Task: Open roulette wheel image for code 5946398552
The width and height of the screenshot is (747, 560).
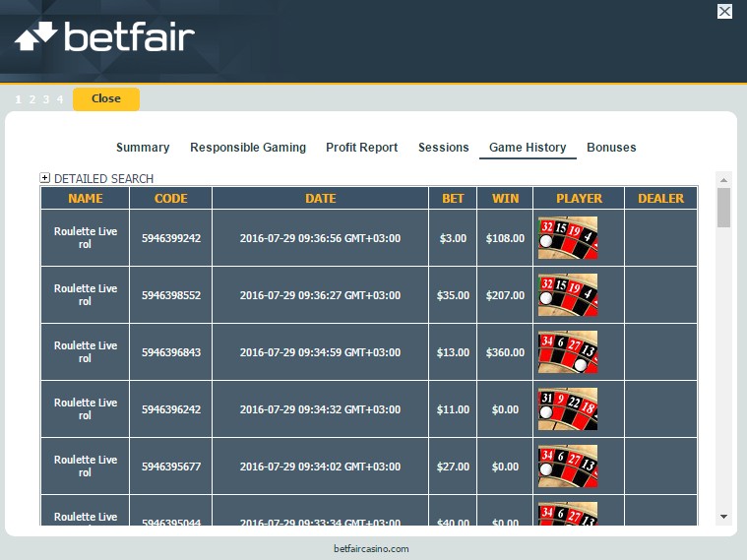Action: [567, 295]
